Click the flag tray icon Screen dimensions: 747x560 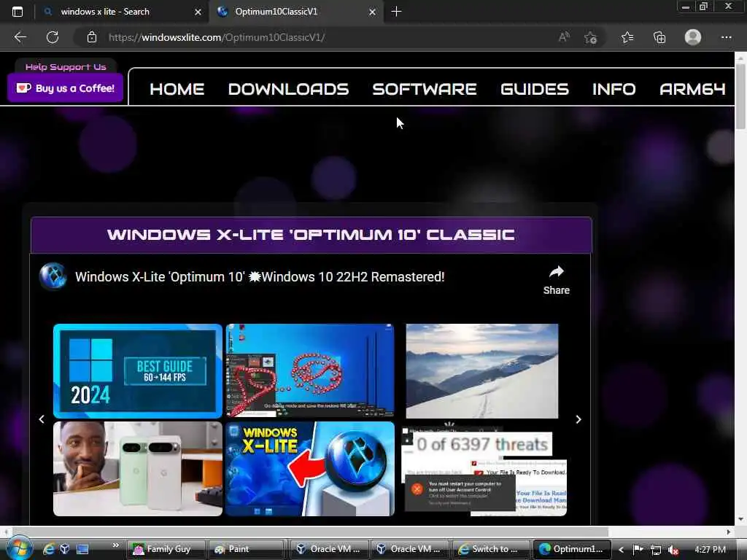[638, 550]
